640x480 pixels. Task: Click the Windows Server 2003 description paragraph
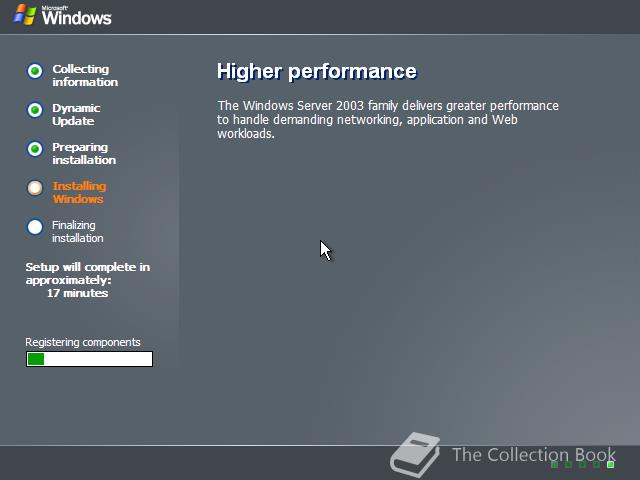point(388,120)
